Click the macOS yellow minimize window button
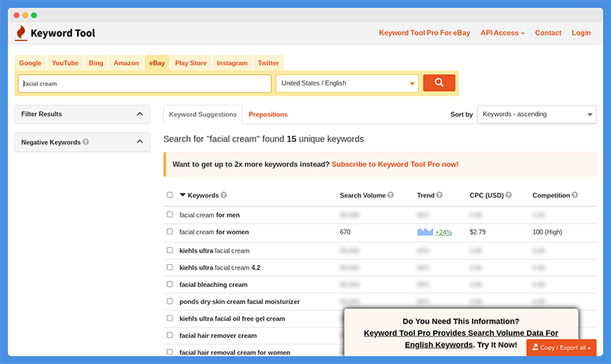 (x=25, y=15)
